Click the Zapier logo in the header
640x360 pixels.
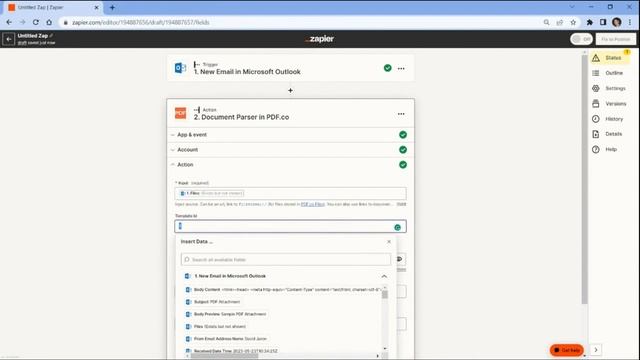[x=320, y=39]
